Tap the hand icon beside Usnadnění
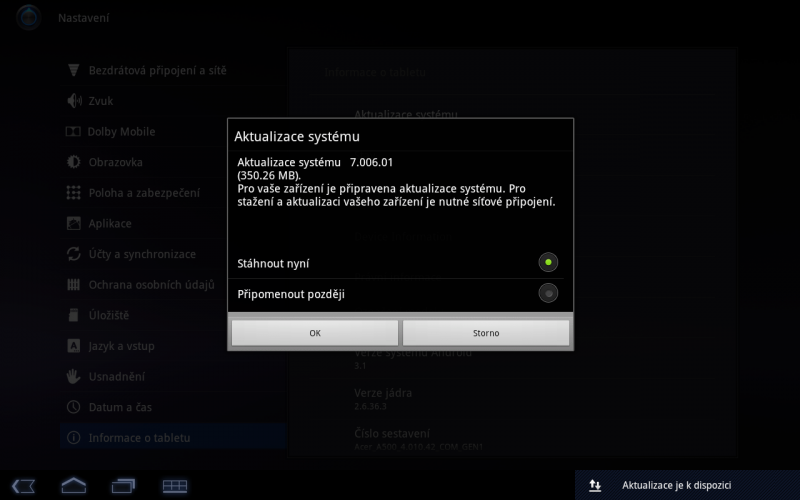 [x=73, y=377]
